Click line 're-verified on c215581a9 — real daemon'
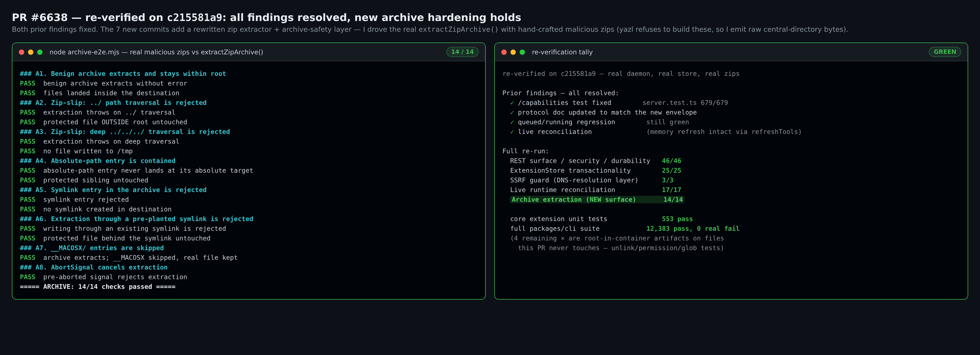This screenshot has height=355, width=980. [x=621, y=74]
